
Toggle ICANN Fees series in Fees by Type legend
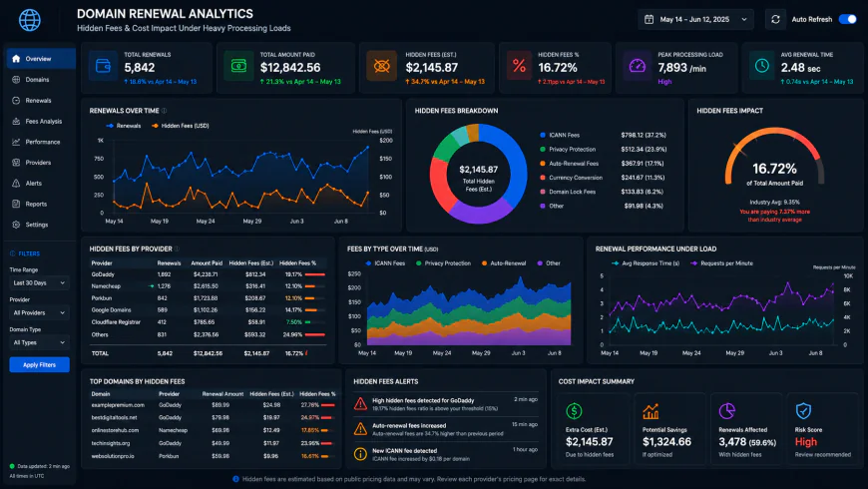pos(385,263)
